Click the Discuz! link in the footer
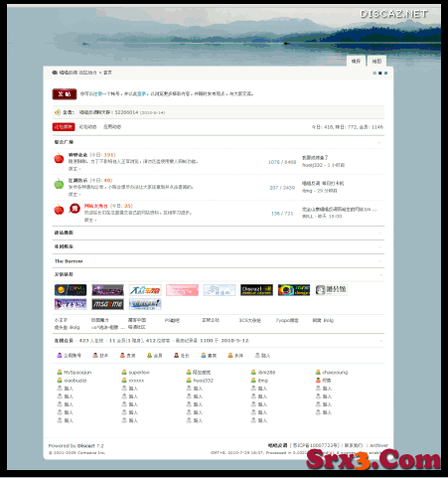 86,446
